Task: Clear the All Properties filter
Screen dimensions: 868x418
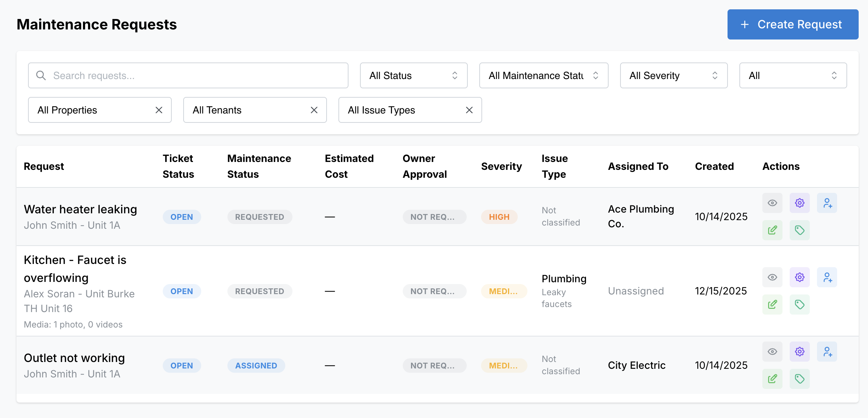Action: click(x=159, y=110)
